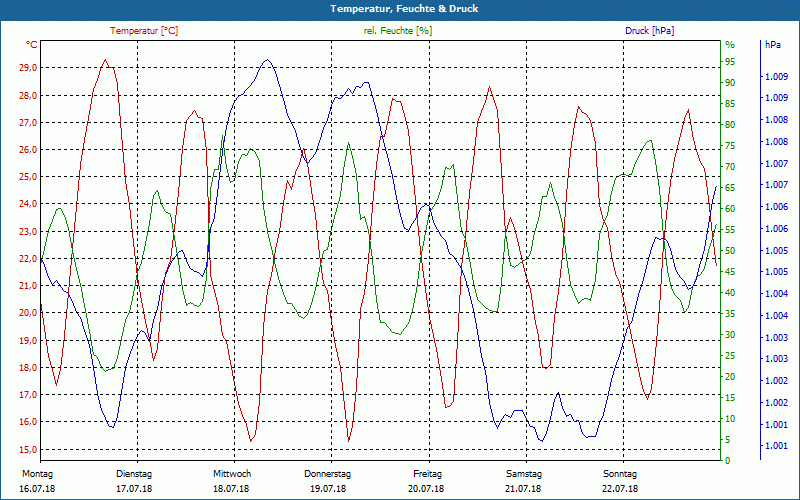Click the '19,0' temperature axis value
Screen dimensions: 800x500
(x=28, y=340)
